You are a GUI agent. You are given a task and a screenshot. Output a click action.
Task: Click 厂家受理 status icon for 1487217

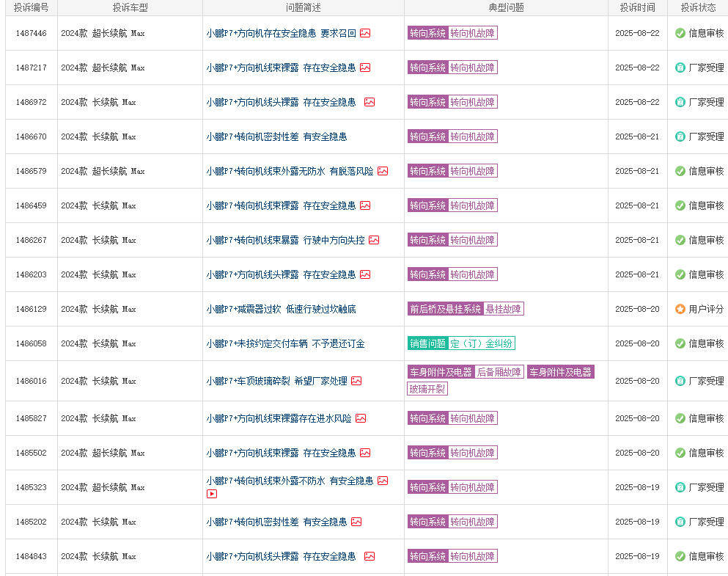click(x=680, y=68)
